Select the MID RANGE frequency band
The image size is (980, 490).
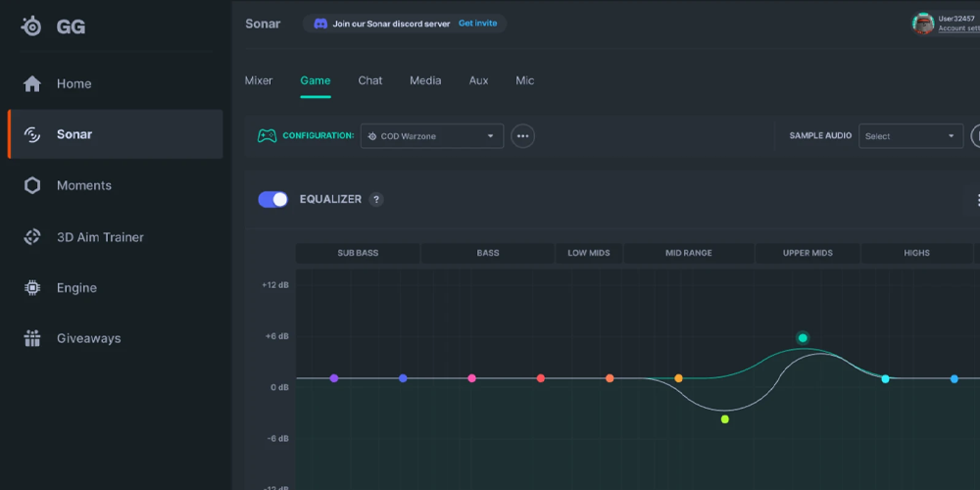[x=689, y=253]
